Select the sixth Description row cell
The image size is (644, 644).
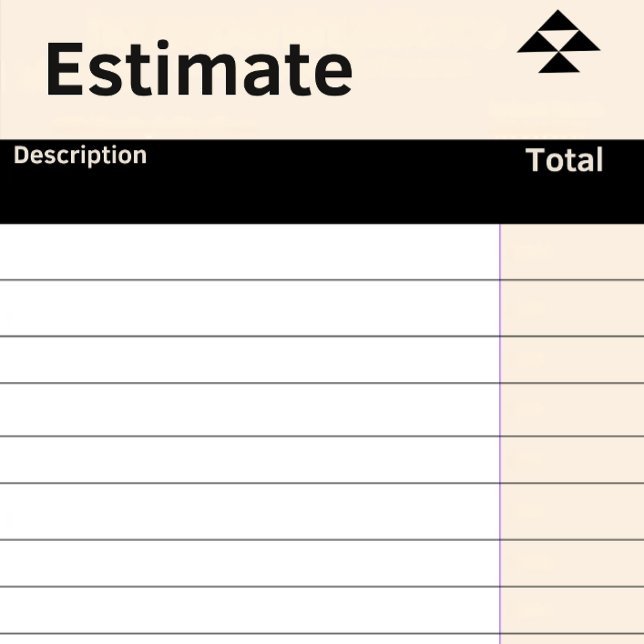(249, 512)
